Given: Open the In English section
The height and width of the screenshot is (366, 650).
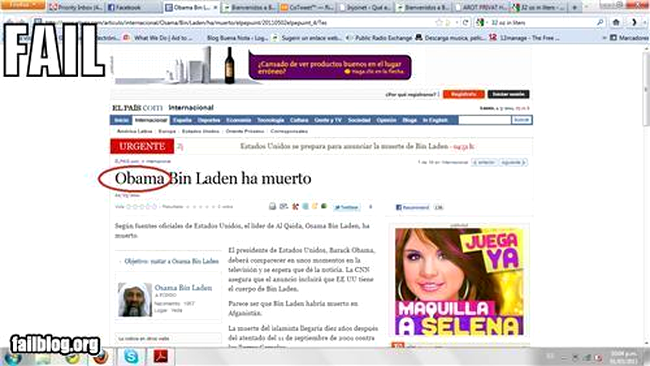Looking at the screenshot, I should 435,120.
